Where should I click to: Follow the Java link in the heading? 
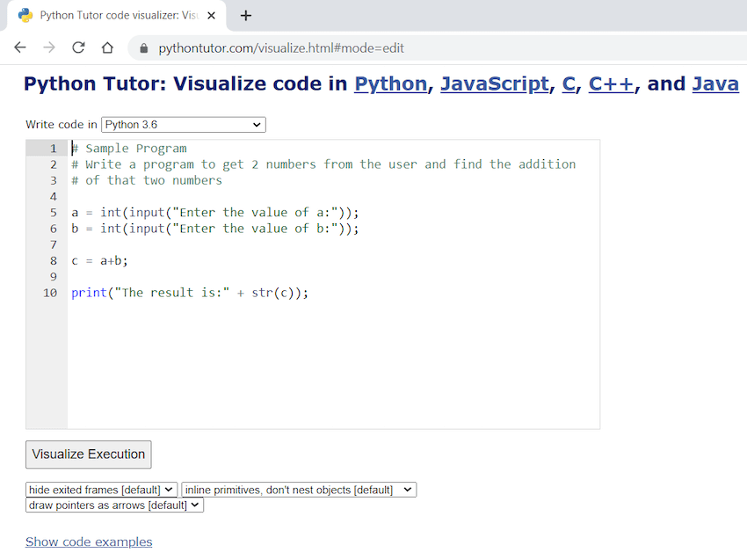tap(715, 84)
